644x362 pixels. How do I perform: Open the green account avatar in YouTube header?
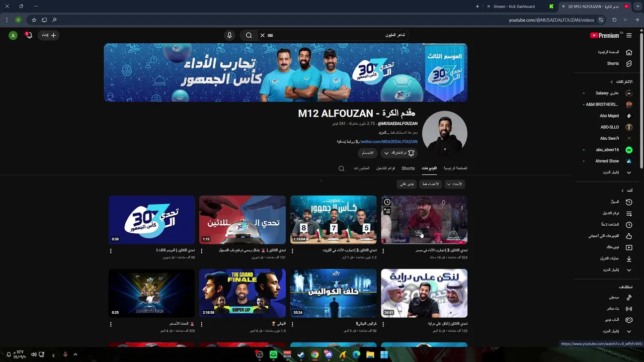coord(13,35)
